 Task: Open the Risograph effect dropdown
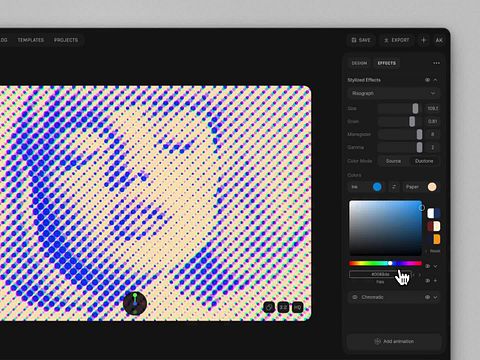click(x=393, y=93)
